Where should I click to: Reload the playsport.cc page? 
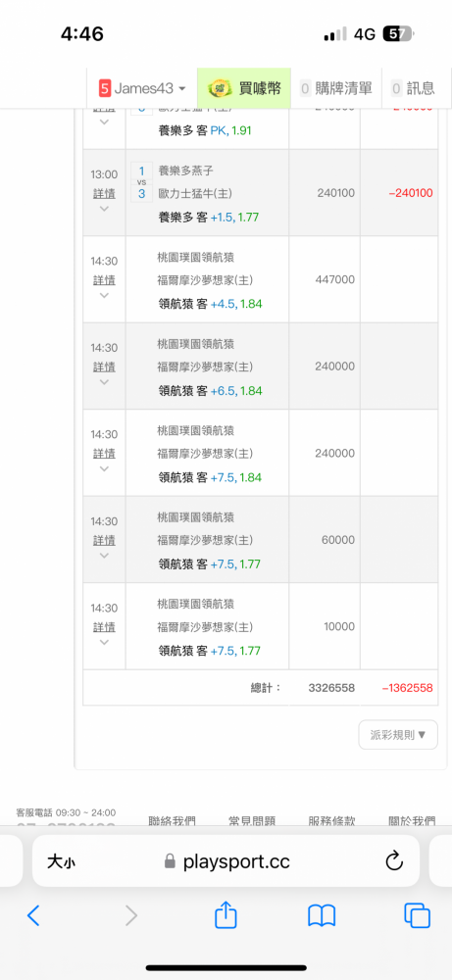(x=394, y=861)
